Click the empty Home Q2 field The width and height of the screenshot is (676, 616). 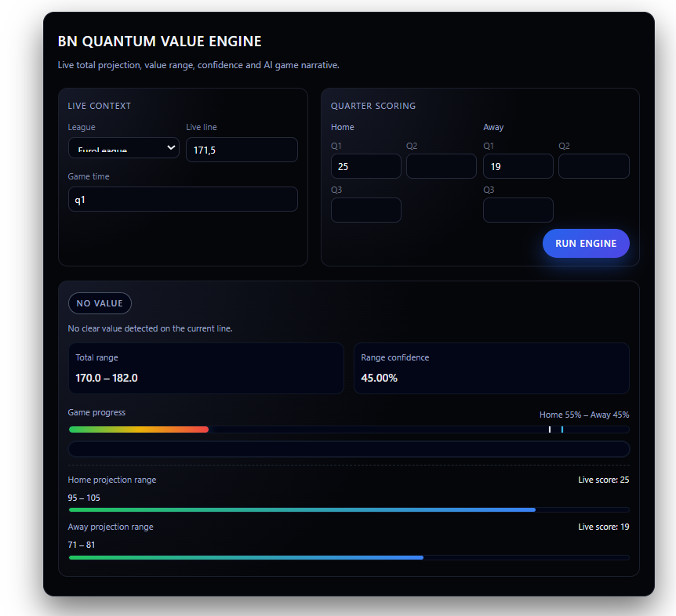point(441,166)
